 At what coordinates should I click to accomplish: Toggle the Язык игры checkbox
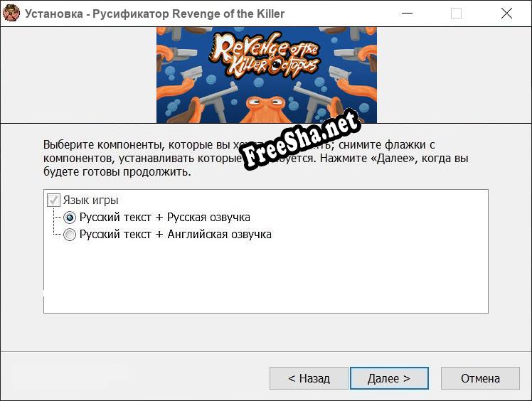click(x=53, y=200)
